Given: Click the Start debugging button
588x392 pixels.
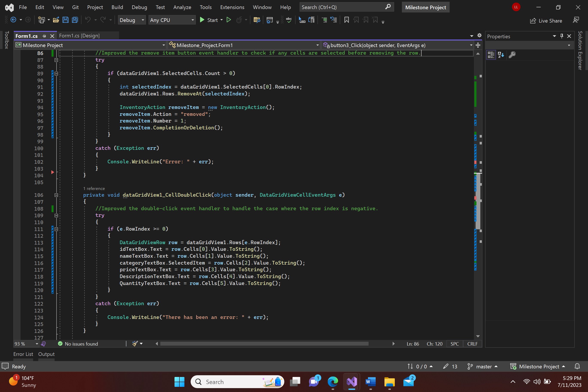Looking at the screenshot, I should pos(209,20).
